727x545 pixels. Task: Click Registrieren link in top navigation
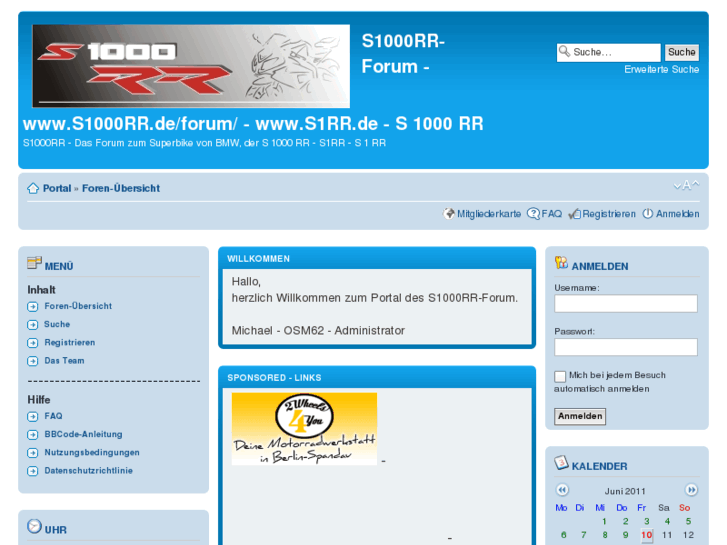tap(609, 214)
